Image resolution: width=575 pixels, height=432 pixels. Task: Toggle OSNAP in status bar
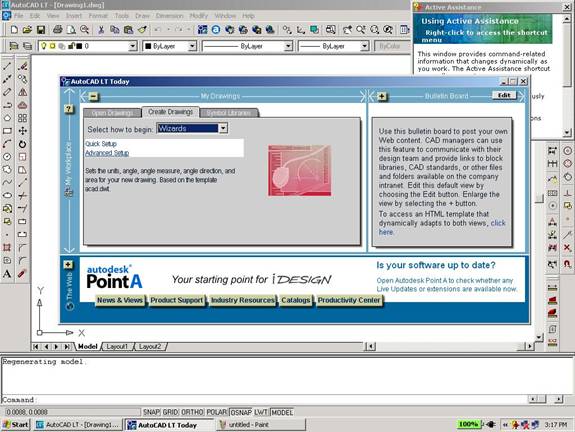241,412
